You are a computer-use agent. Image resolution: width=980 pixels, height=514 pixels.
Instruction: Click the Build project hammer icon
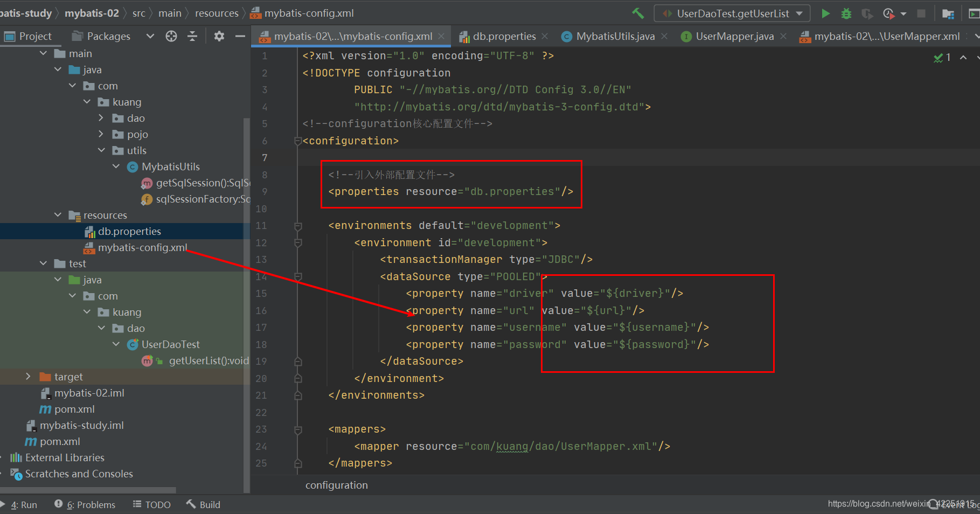pos(638,13)
